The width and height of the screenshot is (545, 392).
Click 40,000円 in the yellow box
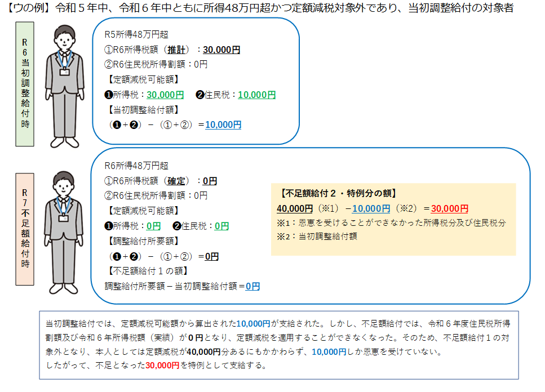295,208
